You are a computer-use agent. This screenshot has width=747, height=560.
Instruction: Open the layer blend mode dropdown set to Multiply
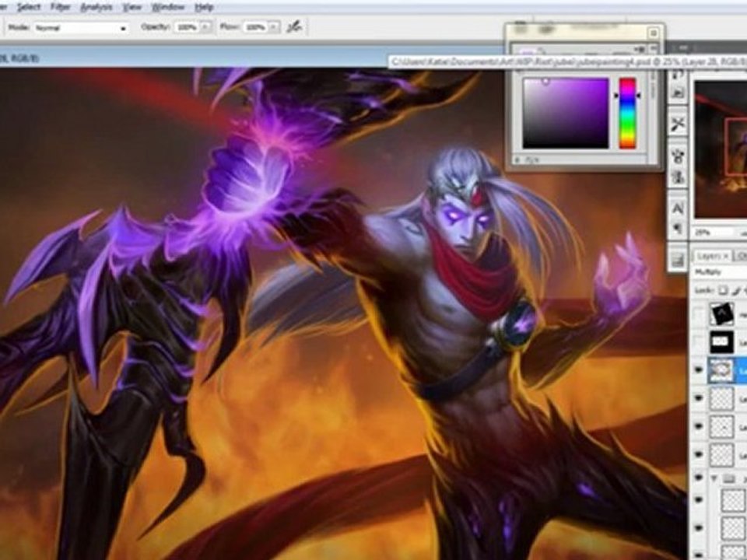click(x=720, y=272)
